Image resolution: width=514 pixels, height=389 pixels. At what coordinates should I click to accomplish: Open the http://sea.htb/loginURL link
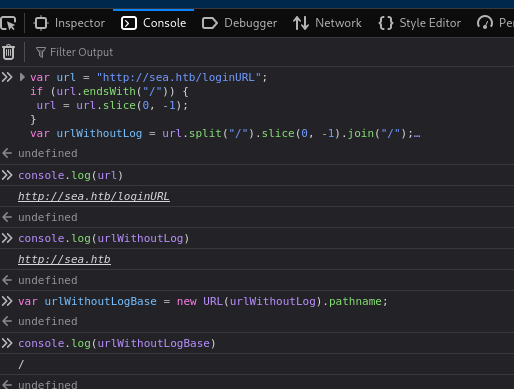(x=94, y=196)
